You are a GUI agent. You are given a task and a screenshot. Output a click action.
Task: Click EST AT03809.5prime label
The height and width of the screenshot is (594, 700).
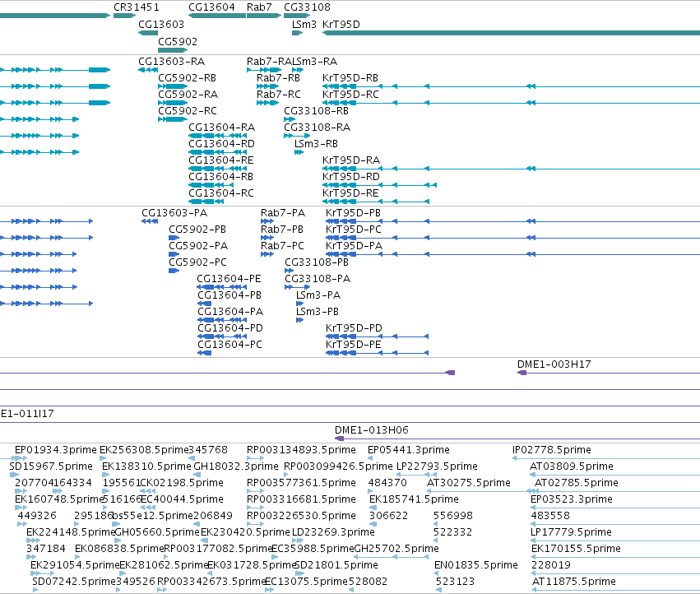tap(572, 466)
